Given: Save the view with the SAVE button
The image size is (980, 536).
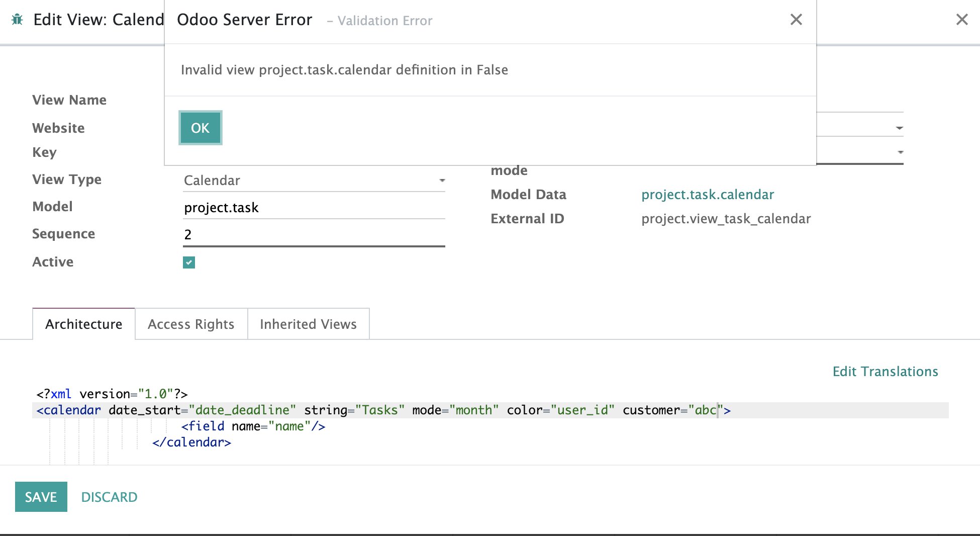Looking at the screenshot, I should tap(41, 497).
